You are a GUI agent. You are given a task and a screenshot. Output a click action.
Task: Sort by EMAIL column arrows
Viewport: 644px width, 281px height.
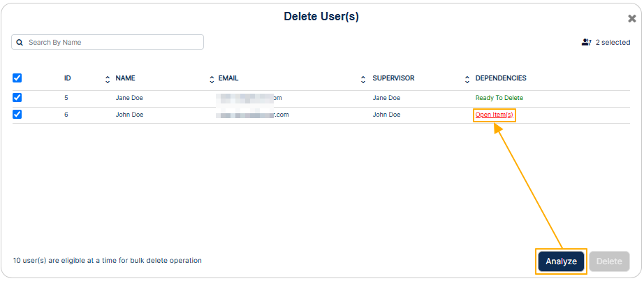click(363, 79)
